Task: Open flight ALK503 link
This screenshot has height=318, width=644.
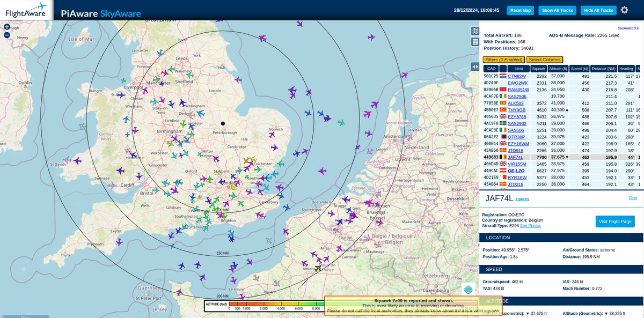Action: (x=516, y=103)
